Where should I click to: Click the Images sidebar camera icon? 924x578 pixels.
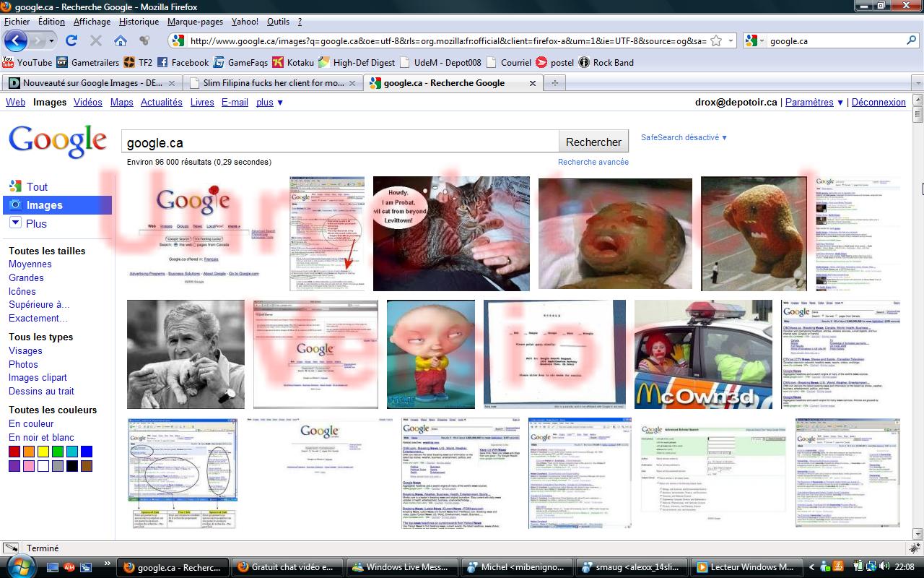16,205
